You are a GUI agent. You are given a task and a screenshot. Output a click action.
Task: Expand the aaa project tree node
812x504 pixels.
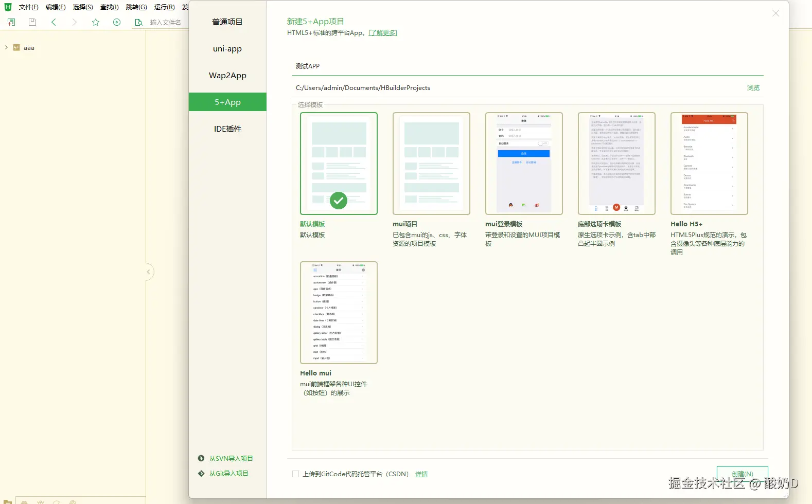tap(6, 47)
